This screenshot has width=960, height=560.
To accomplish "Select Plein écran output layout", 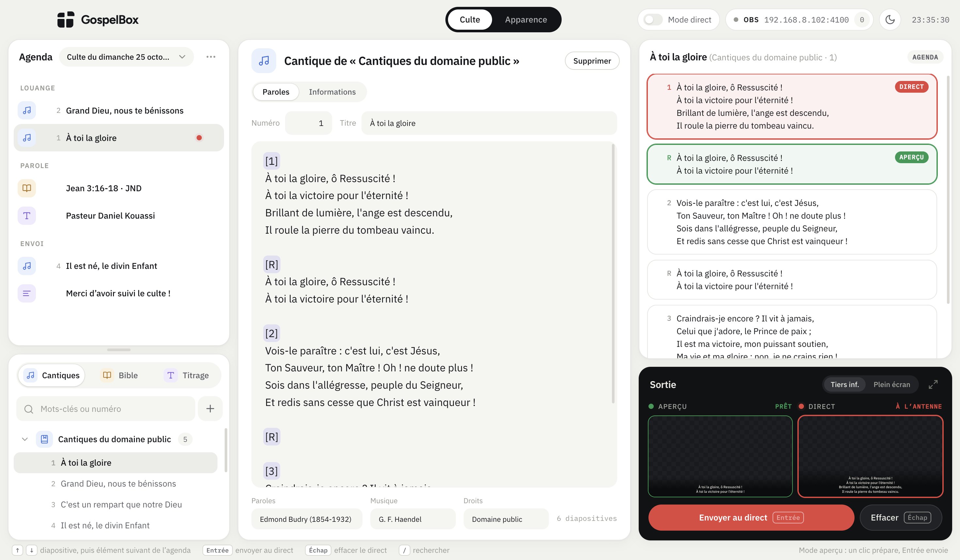I will pyautogui.click(x=891, y=384).
